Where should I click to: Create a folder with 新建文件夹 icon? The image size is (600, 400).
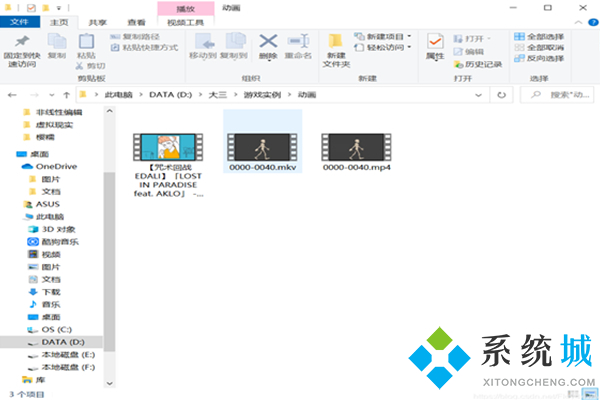point(335,45)
